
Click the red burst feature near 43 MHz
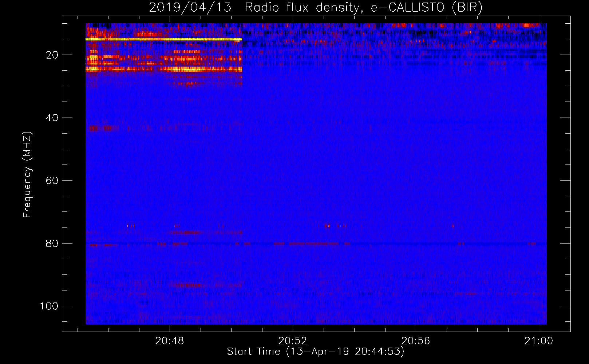pos(104,128)
